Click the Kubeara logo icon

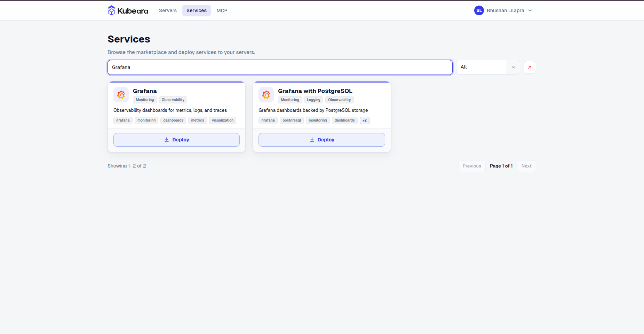pos(111,10)
